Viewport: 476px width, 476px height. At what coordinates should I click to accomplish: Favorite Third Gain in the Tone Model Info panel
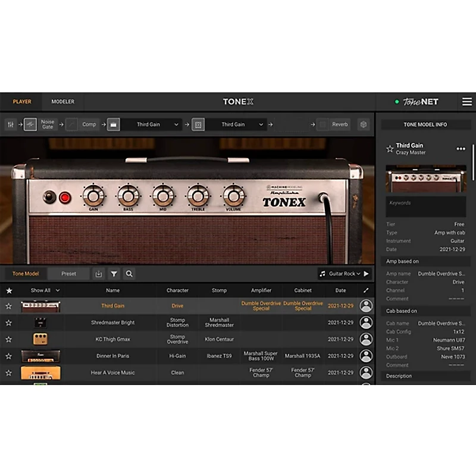tap(390, 149)
